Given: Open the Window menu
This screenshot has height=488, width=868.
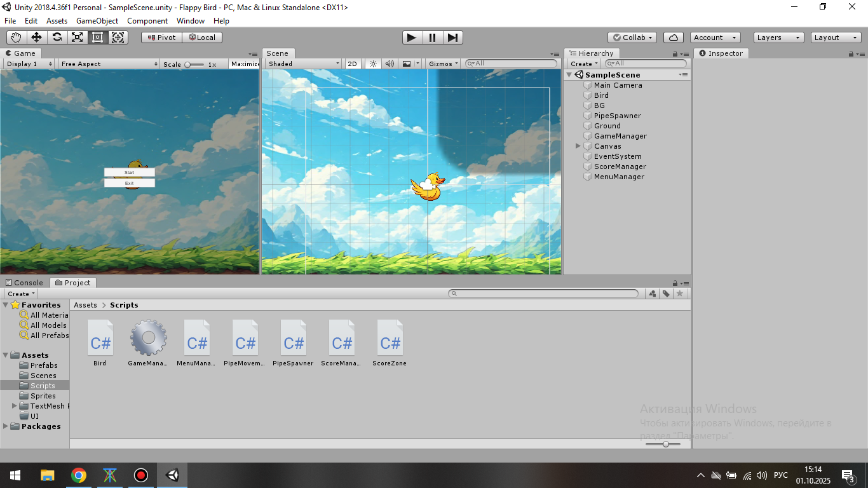Looking at the screenshot, I should pyautogui.click(x=191, y=21).
